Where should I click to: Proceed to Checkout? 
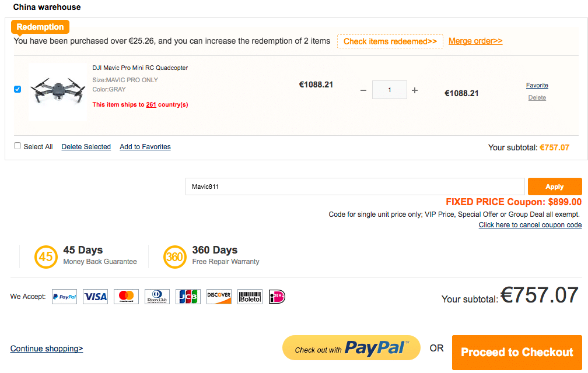(517, 352)
